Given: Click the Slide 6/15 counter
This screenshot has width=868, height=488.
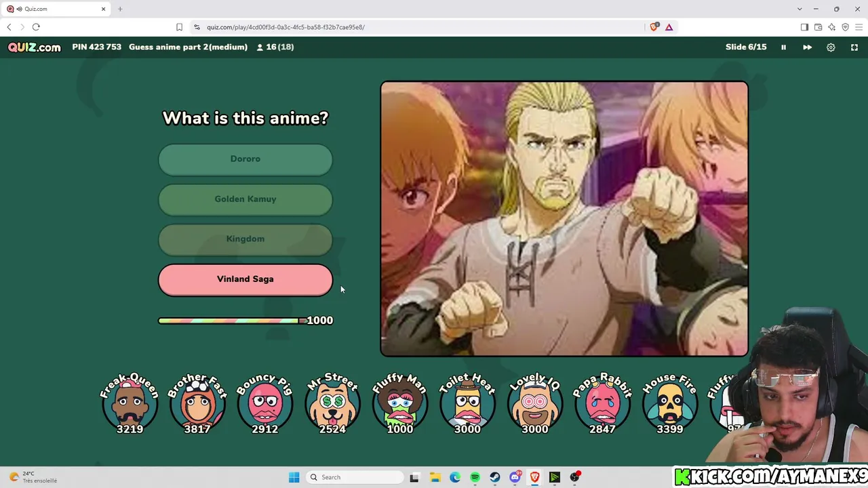Looking at the screenshot, I should pyautogui.click(x=746, y=47).
